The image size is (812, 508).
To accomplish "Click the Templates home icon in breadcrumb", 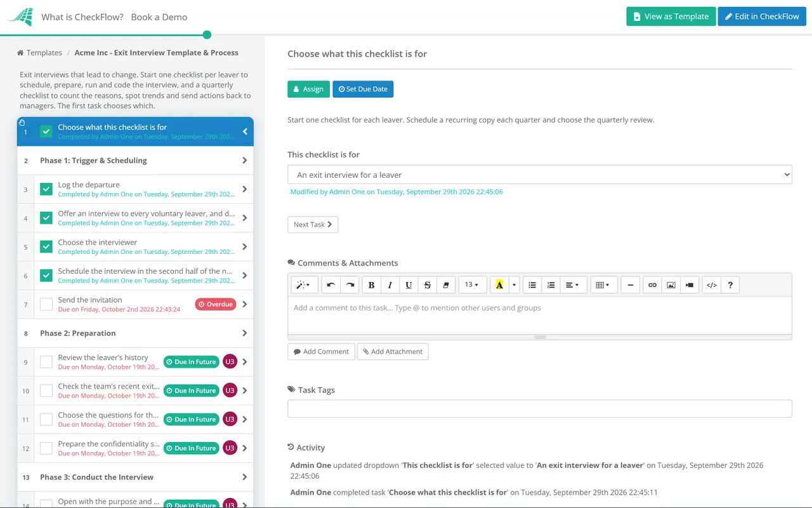I will 20,53.
